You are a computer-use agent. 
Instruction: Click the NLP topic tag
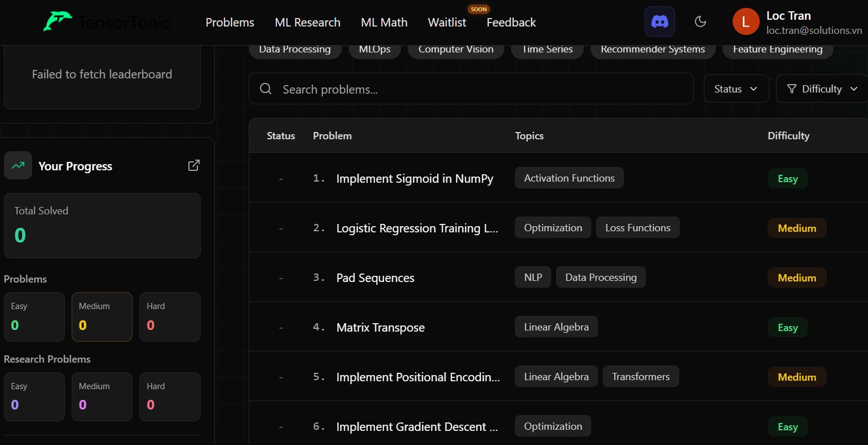point(533,277)
